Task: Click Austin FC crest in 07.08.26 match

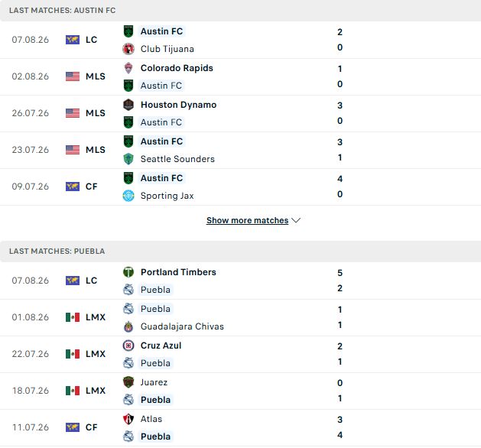Action: pyautogui.click(x=128, y=31)
